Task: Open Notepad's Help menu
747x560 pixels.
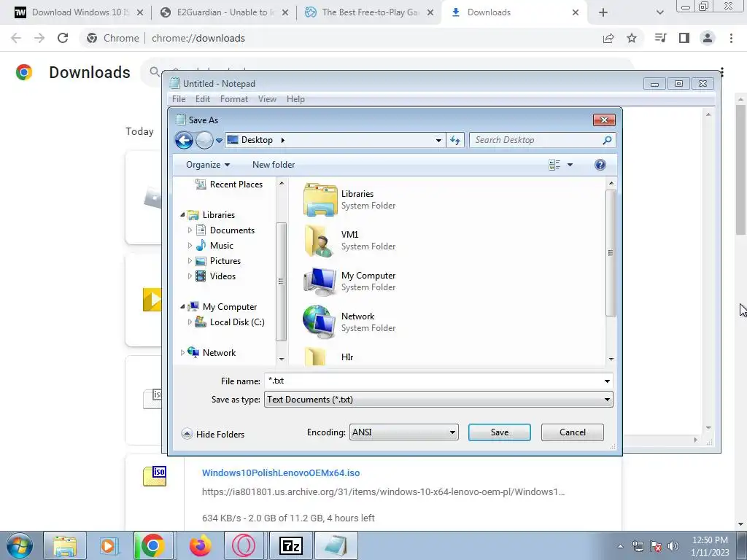Action: [x=295, y=99]
